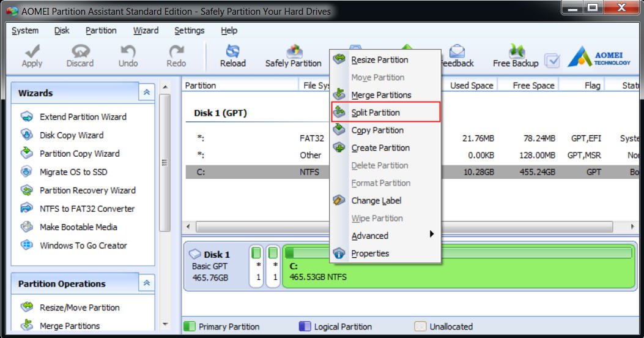Click the horizontal scrollbar right arrow
This screenshot has width=644, height=338.
(x=632, y=227)
